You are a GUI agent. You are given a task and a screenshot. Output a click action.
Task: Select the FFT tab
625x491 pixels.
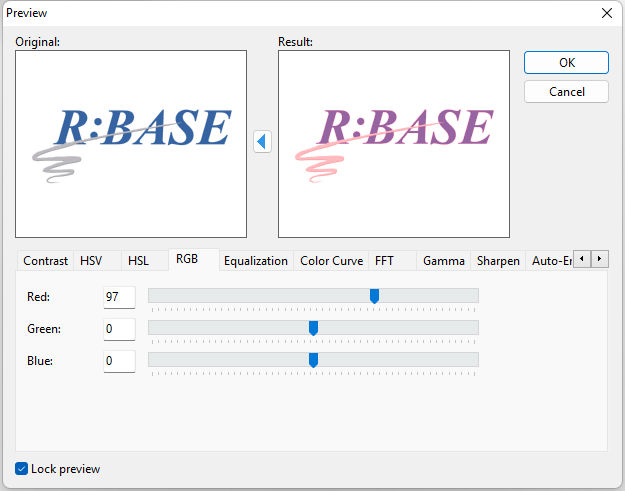click(392, 261)
